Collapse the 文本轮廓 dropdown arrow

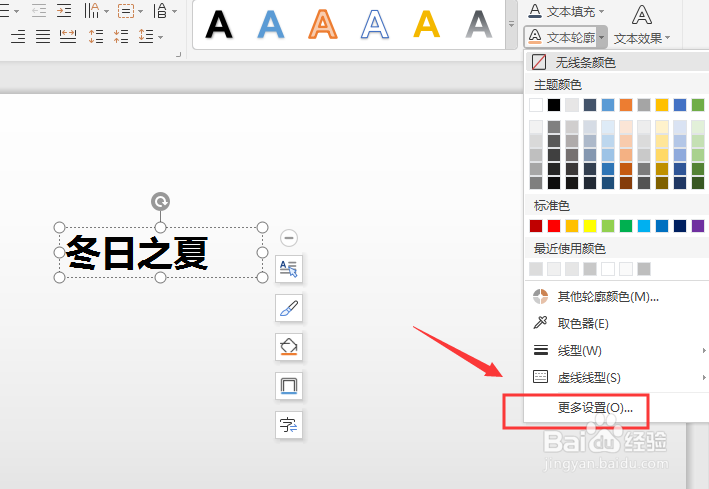click(602, 38)
